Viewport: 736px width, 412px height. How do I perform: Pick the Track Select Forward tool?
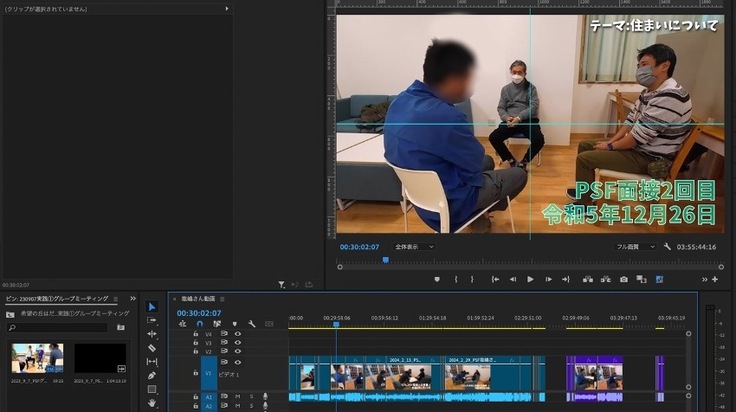pos(152,320)
